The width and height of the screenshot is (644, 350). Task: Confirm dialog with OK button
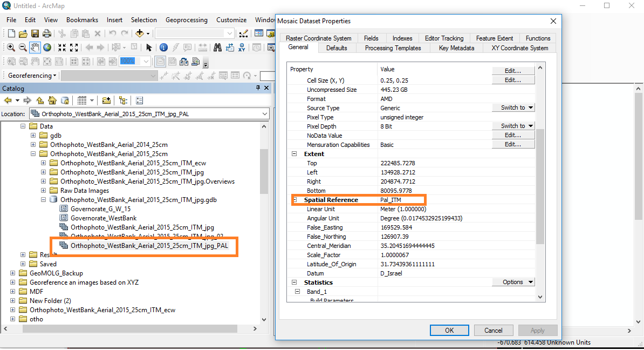tap(449, 330)
